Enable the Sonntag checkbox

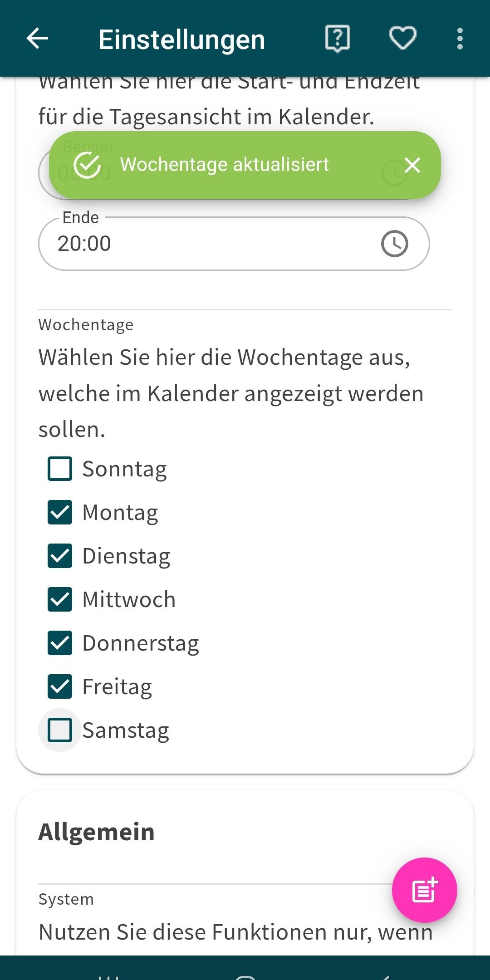[x=60, y=469]
